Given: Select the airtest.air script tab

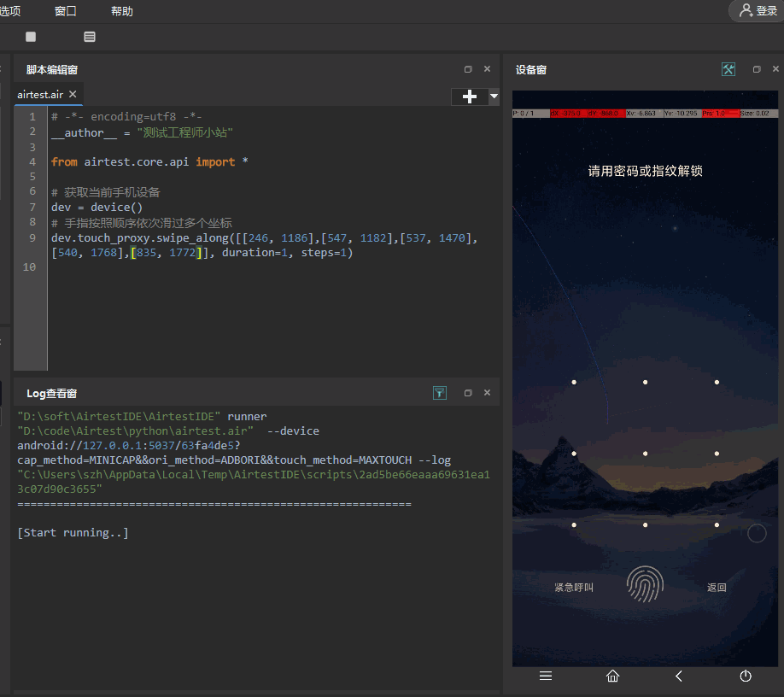Looking at the screenshot, I should pyautogui.click(x=40, y=95).
